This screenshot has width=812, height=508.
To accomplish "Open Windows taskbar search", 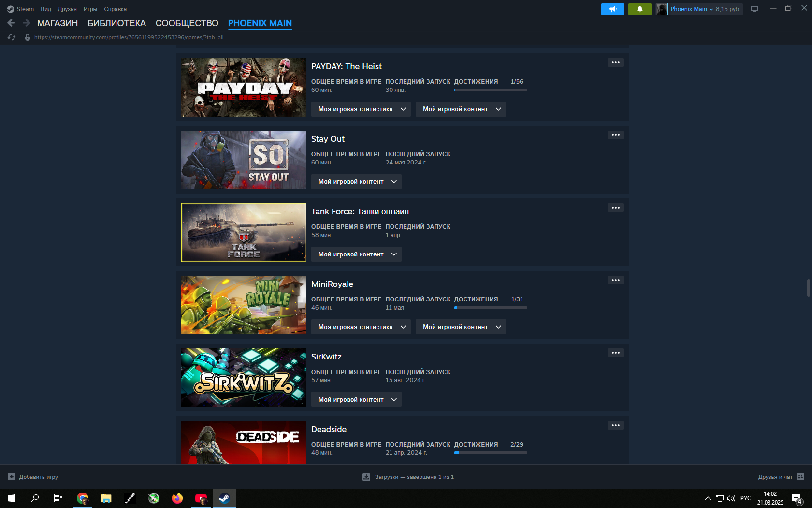I will pyautogui.click(x=35, y=498).
